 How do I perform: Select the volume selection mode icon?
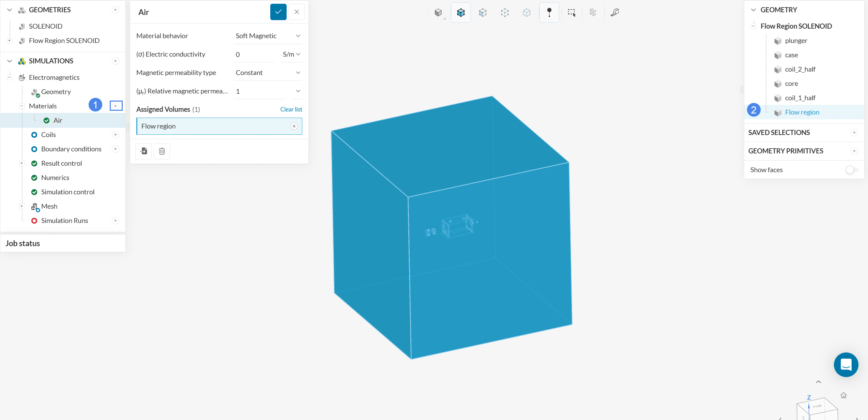point(461,13)
